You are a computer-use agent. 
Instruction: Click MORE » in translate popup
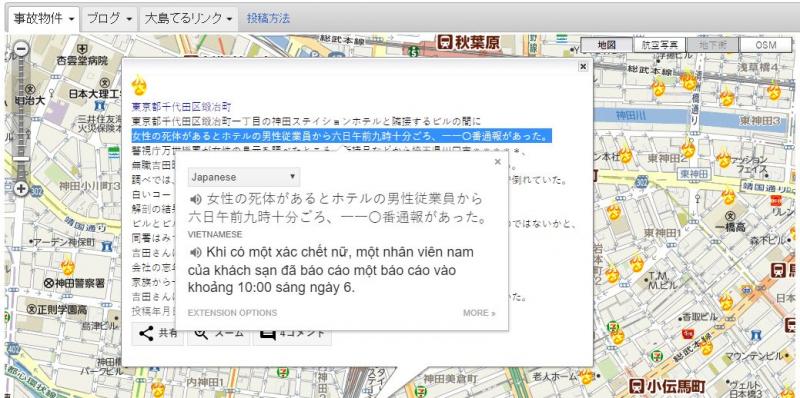click(479, 313)
